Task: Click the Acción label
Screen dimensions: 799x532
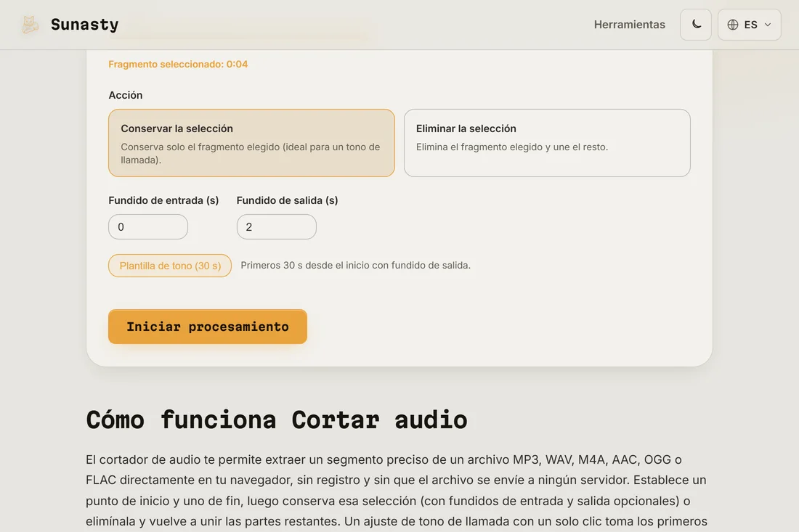Action: point(126,95)
